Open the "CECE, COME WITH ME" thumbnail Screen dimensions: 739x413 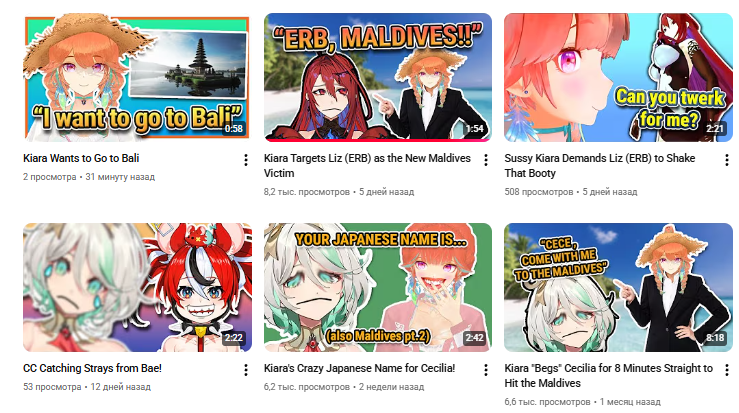click(618, 287)
